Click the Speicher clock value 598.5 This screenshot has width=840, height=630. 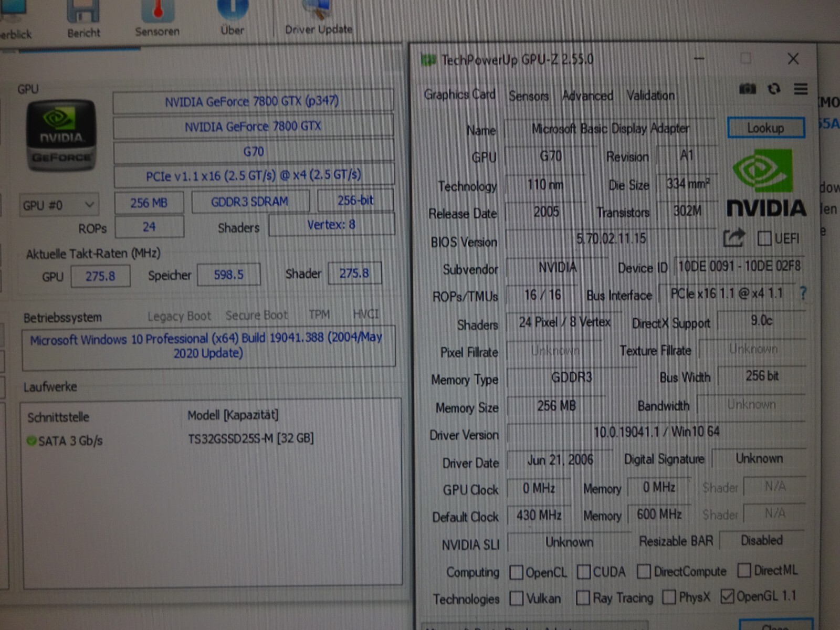(228, 275)
